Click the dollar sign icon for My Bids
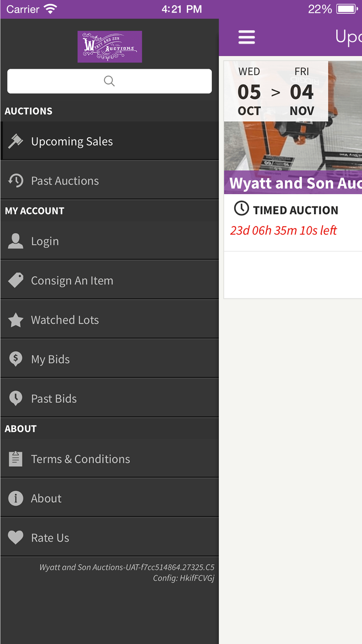 (x=16, y=359)
